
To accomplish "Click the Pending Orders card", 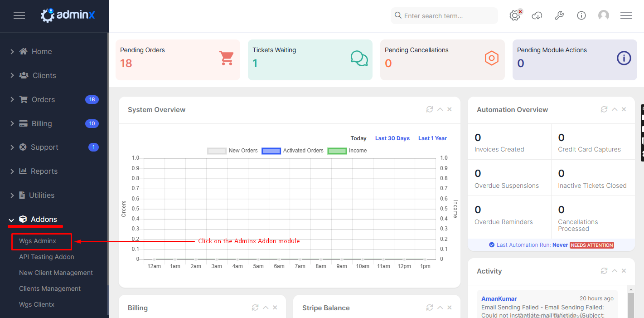I will tap(178, 60).
